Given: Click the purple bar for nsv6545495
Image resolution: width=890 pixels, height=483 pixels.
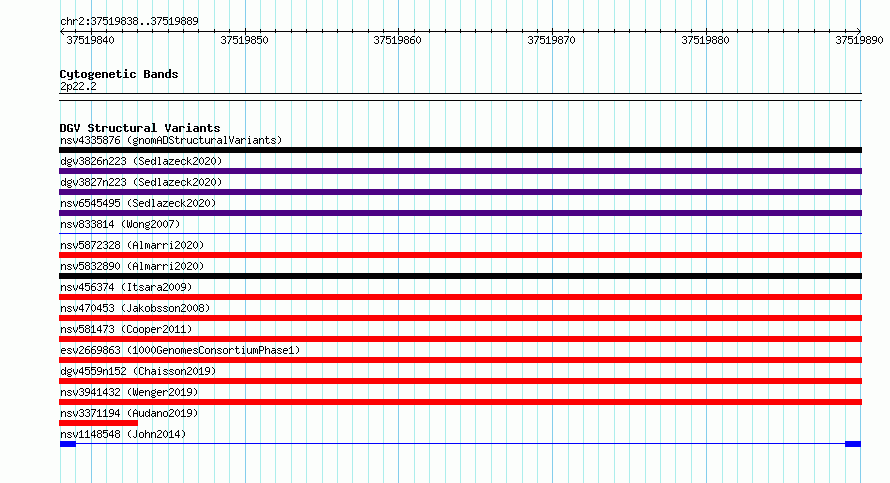Looking at the screenshot, I should tap(460, 213).
